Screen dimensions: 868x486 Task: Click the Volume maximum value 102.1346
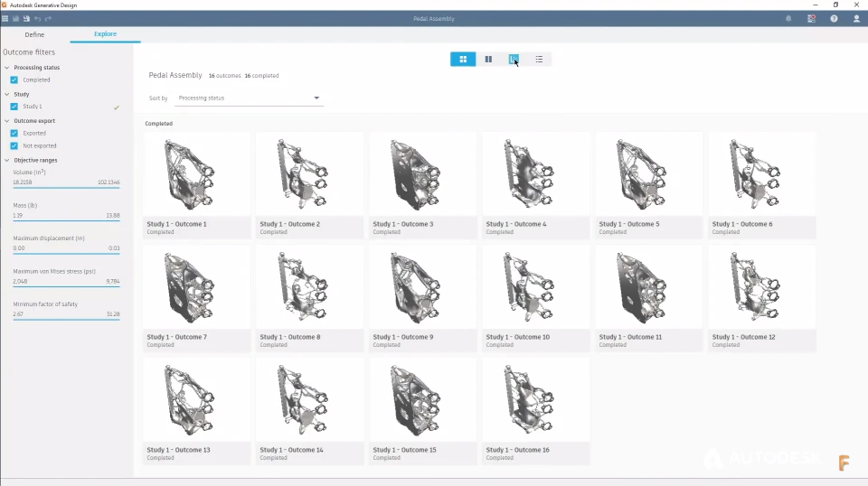(x=108, y=182)
